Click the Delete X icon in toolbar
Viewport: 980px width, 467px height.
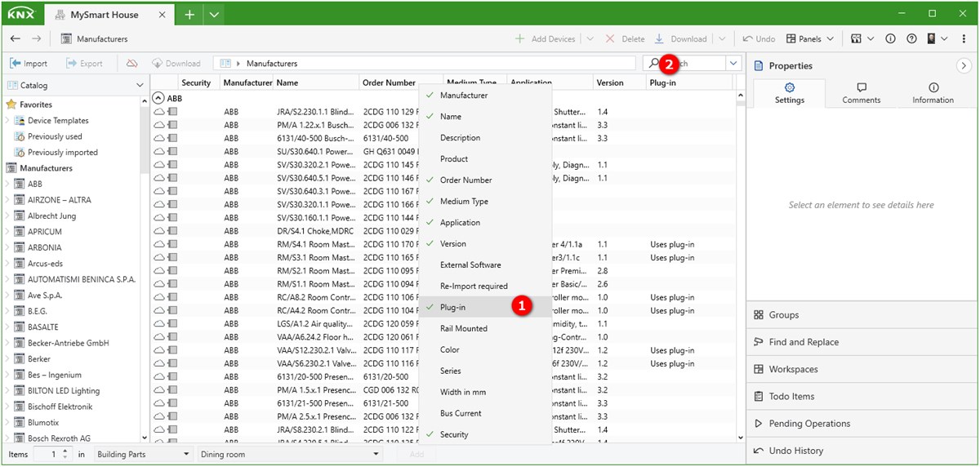tap(610, 38)
